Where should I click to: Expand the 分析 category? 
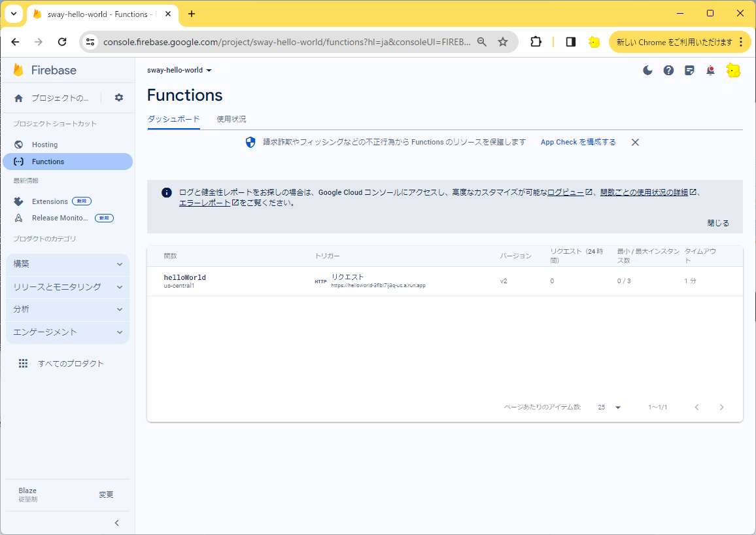[67, 309]
